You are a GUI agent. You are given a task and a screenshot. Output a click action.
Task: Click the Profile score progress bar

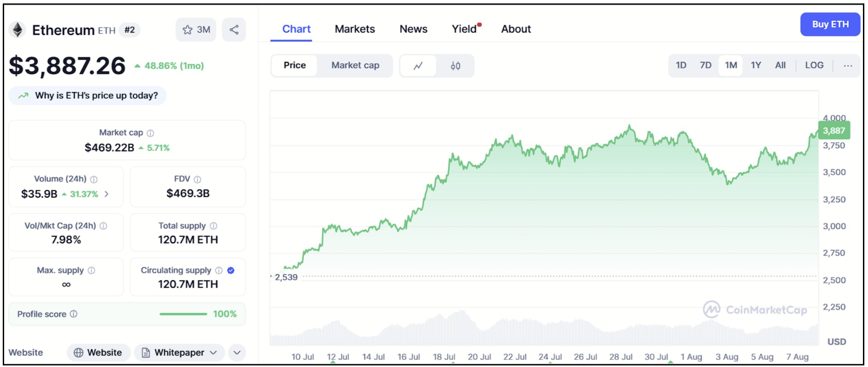point(183,314)
